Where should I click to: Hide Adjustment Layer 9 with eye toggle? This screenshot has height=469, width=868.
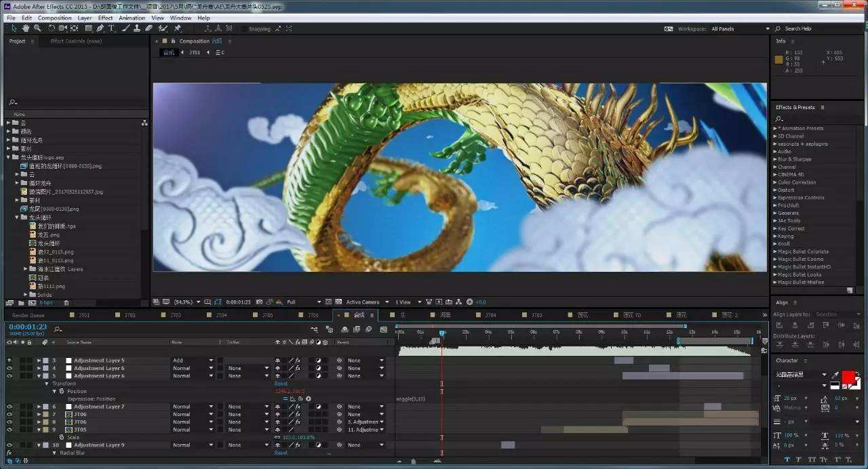(x=9, y=445)
